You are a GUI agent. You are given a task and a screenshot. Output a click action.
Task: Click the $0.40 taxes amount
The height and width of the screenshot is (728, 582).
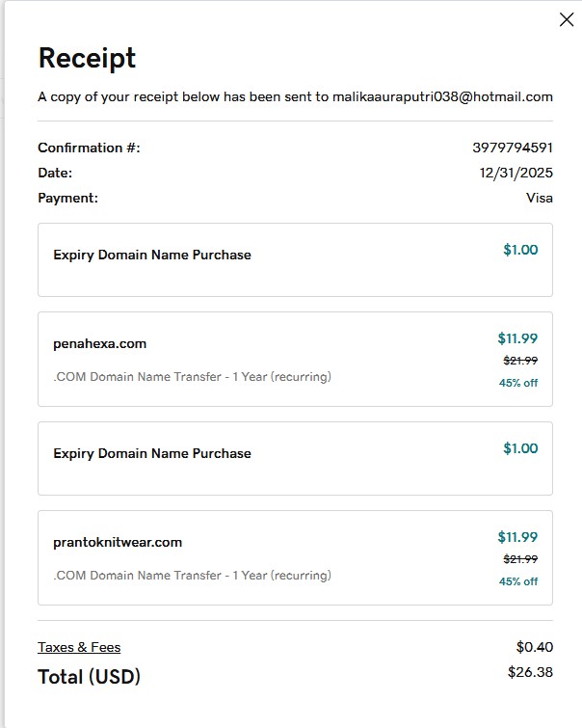pos(534,647)
